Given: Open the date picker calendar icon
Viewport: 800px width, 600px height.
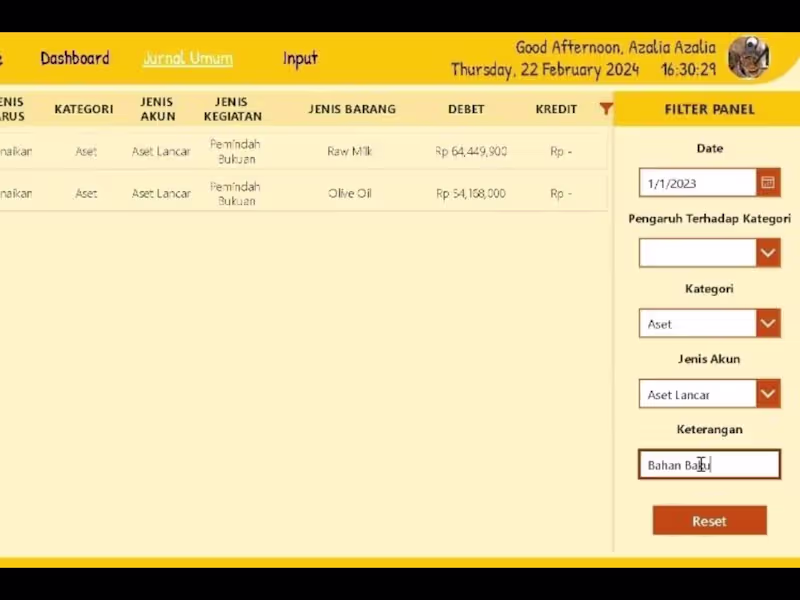Looking at the screenshot, I should 768,183.
